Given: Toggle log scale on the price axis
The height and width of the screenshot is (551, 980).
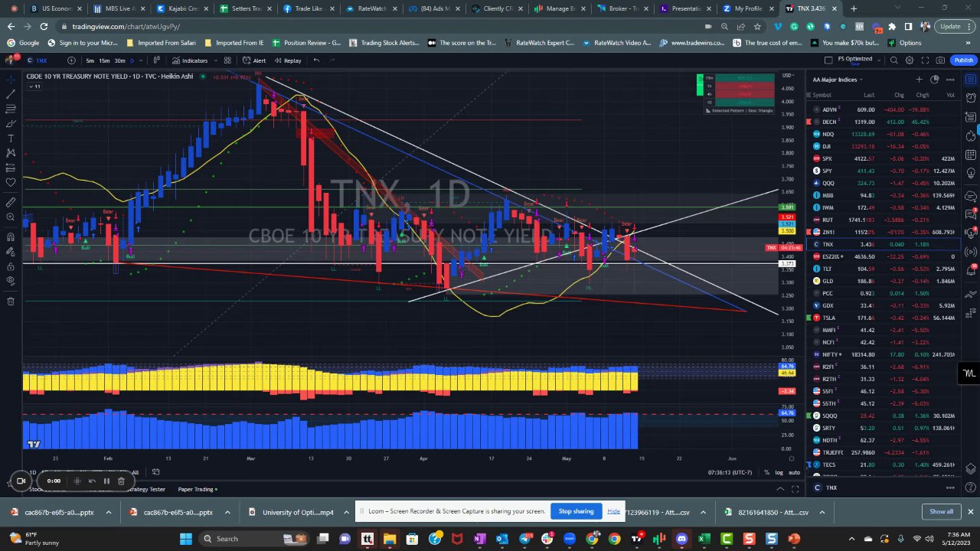Looking at the screenshot, I should [779, 473].
